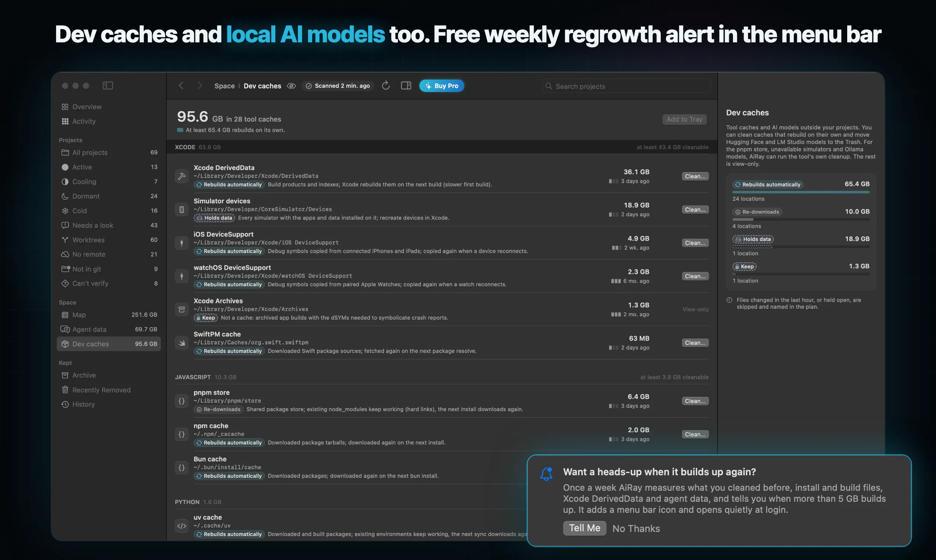The width and height of the screenshot is (936, 560).
Task: Open Needs a look list
Action: click(x=109, y=225)
